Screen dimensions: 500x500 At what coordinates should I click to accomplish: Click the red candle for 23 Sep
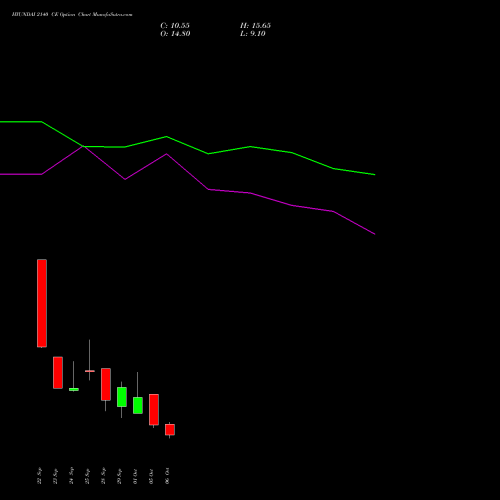tap(58, 373)
